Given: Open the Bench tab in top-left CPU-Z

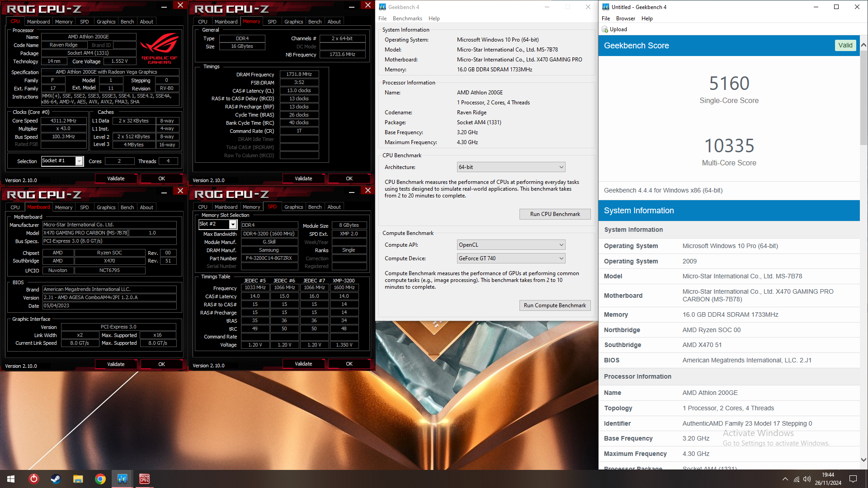Looking at the screenshot, I should pyautogui.click(x=127, y=22).
